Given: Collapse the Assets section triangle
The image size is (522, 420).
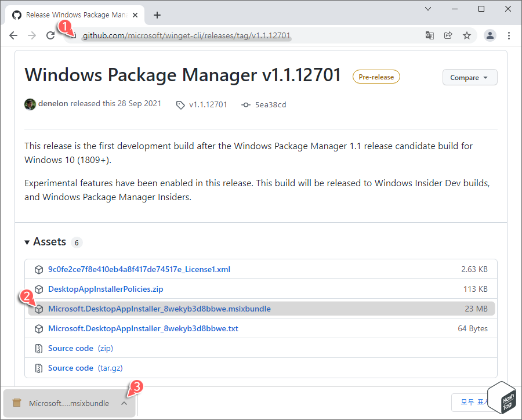Looking at the screenshot, I should 27,242.
